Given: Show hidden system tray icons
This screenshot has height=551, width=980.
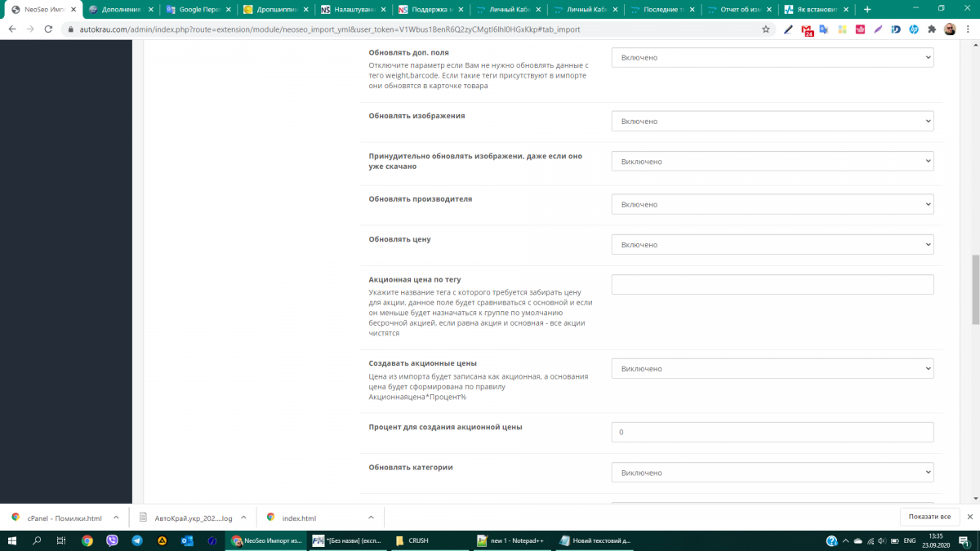Looking at the screenshot, I should [x=846, y=540].
